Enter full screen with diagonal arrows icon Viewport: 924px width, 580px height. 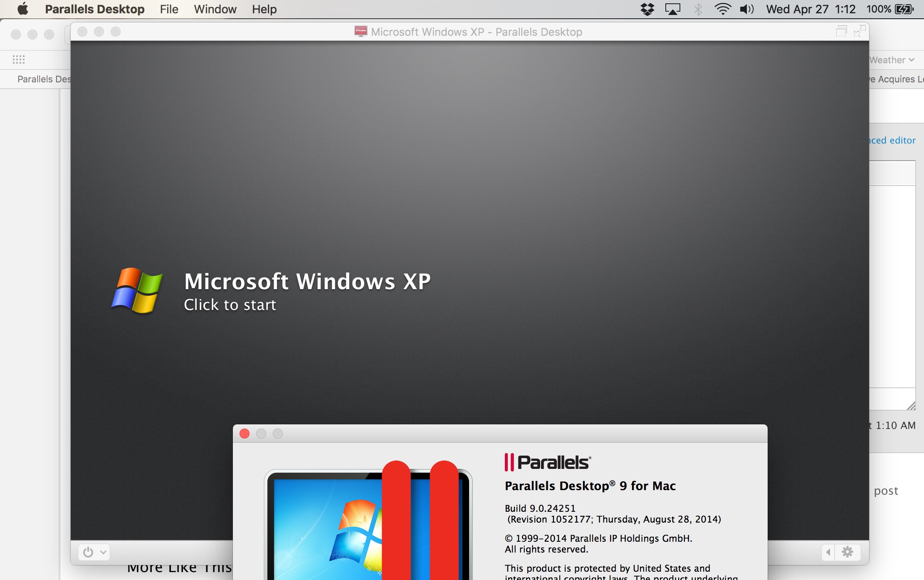859,32
